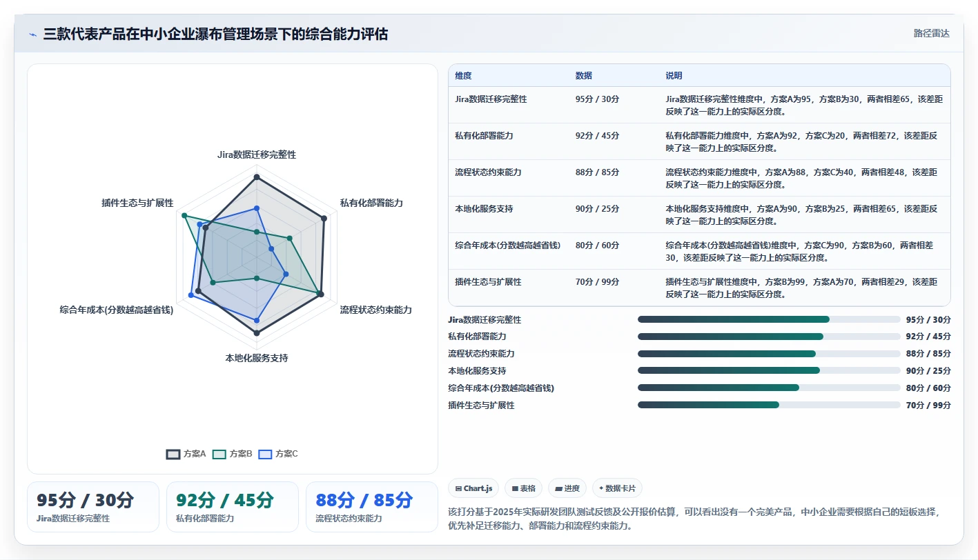
Task: Click progress value 95分 / 30分 beside bar
Action: pyautogui.click(x=928, y=319)
